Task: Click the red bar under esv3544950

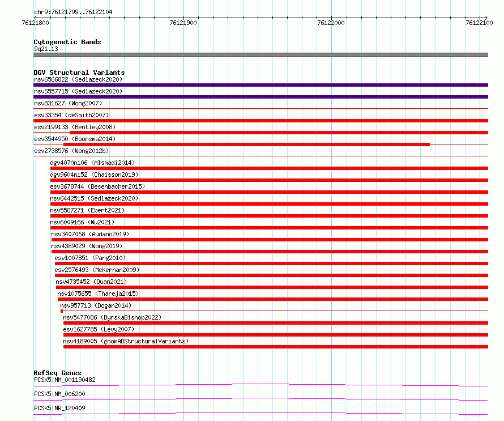Action: (246, 144)
